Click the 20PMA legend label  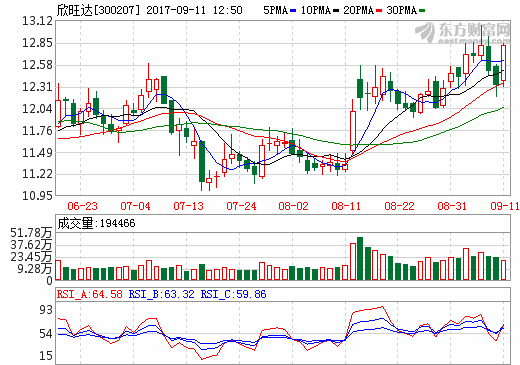(x=359, y=10)
